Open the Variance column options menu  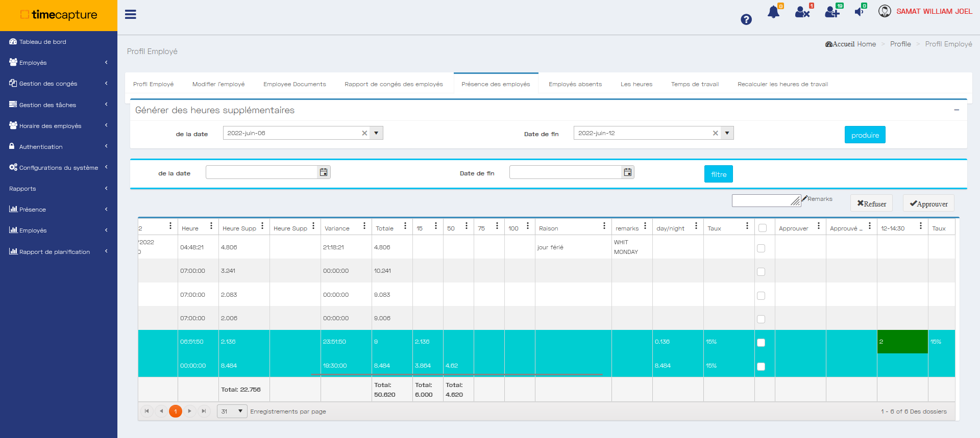(364, 226)
